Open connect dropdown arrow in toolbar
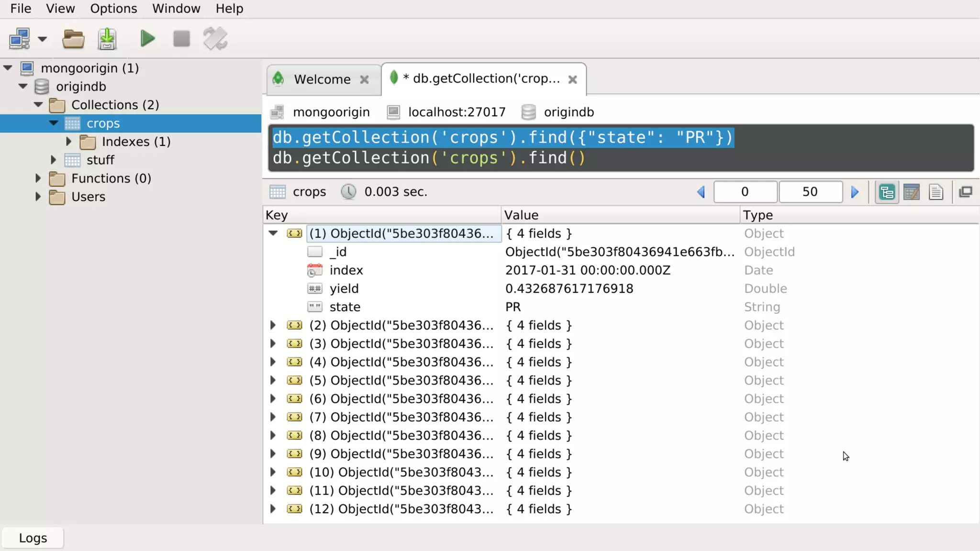The width and height of the screenshot is (980, 551). (x=43, y=39)
